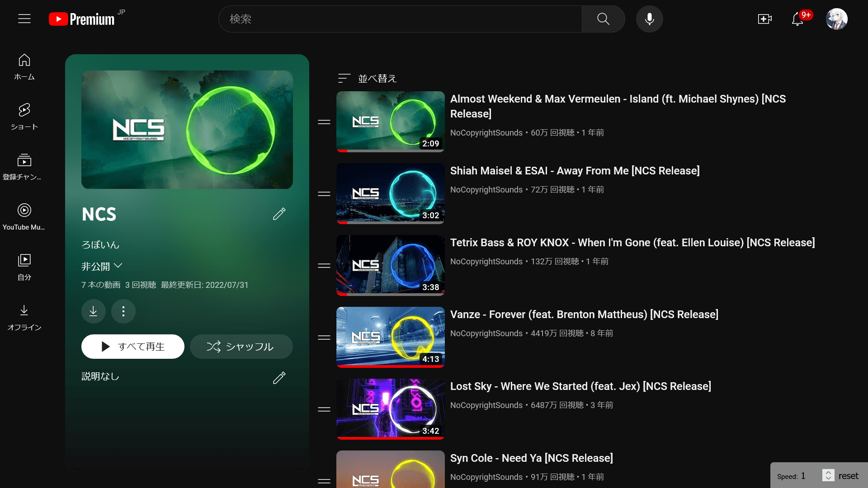Go to ホーム in sidebar

24,67
